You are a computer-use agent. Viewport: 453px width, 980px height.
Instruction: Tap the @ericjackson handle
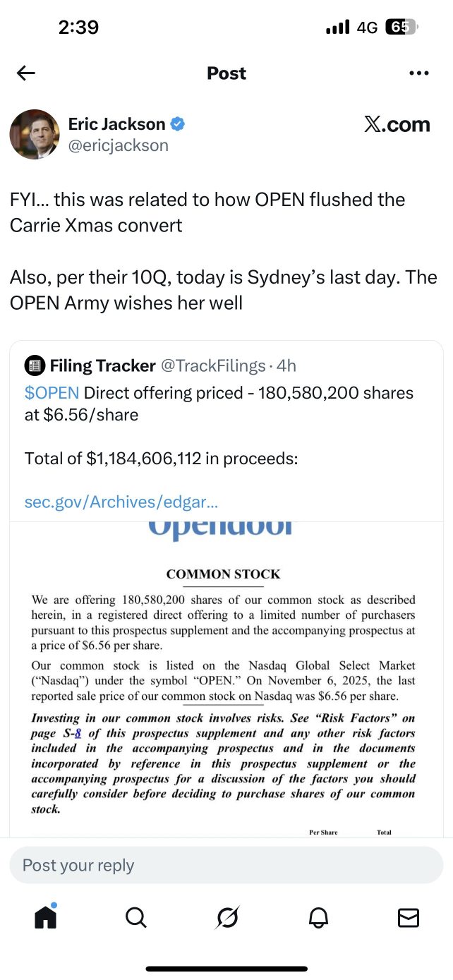pos(118,145)
